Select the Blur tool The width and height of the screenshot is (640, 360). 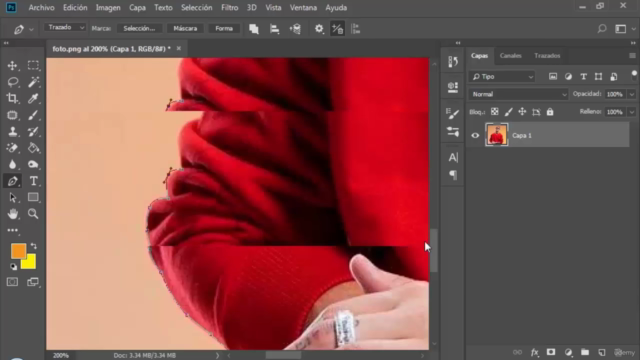point(12,164)
